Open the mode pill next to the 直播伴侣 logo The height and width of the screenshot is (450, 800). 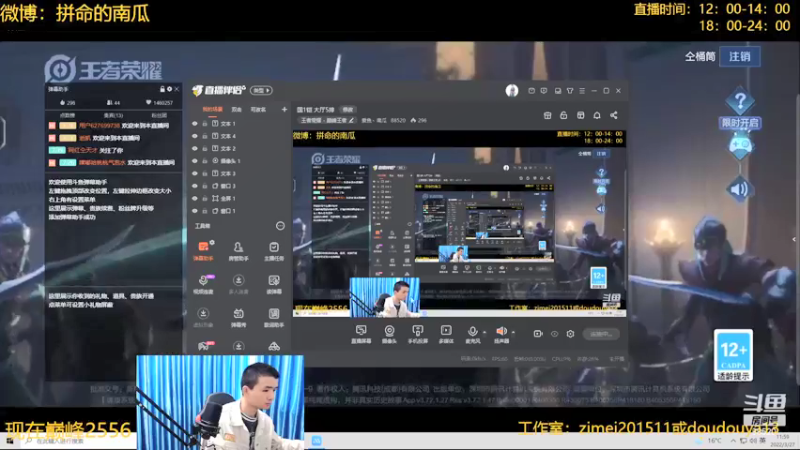click(261, 90)
